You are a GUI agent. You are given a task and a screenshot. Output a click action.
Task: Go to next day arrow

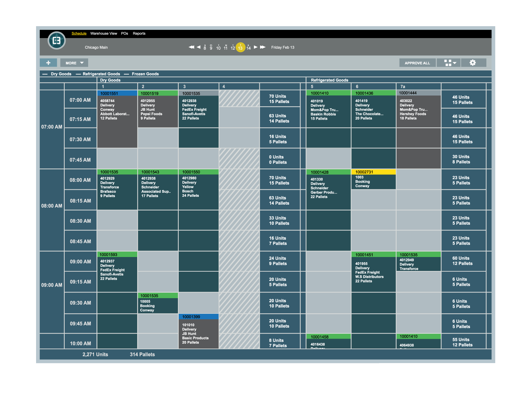(x=256, y=47)
